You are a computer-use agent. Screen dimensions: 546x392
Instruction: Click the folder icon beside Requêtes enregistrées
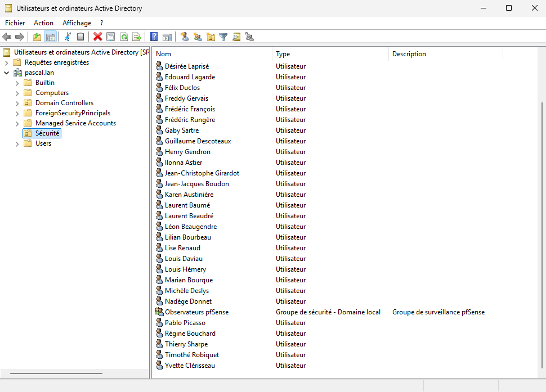pos(17,62)
